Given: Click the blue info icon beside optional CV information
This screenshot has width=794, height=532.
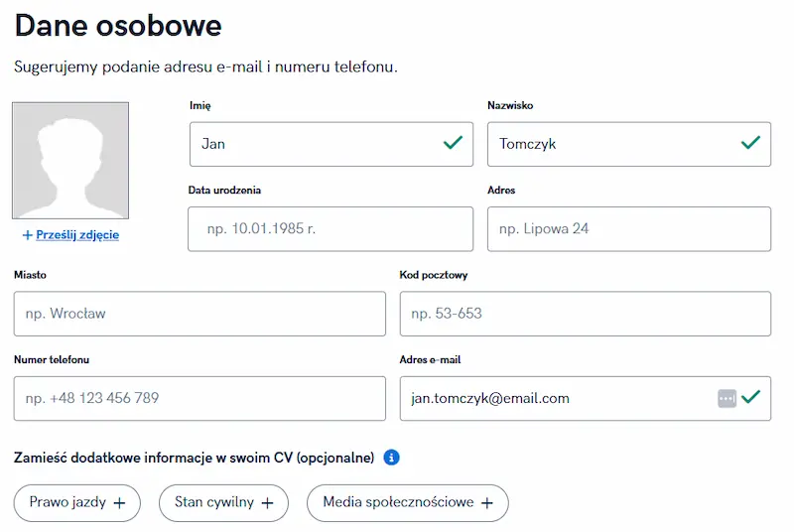Looking at the screenshot, I should (x=391, y=458).
